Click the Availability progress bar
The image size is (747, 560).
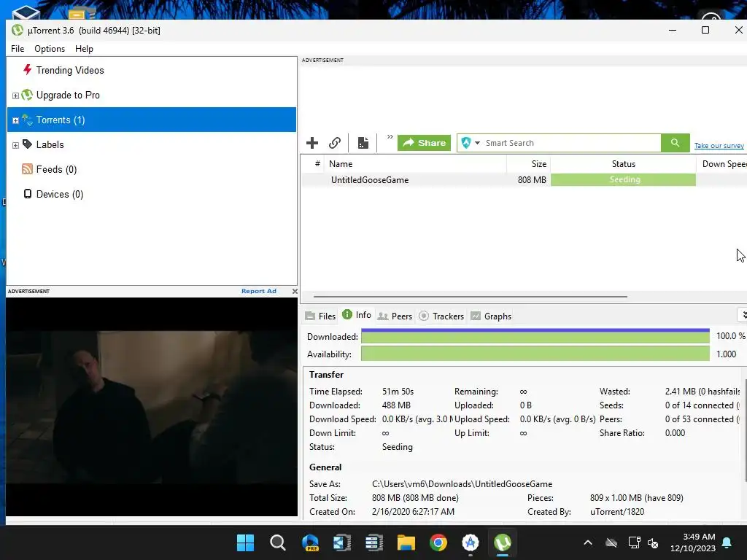pos(535,354)
